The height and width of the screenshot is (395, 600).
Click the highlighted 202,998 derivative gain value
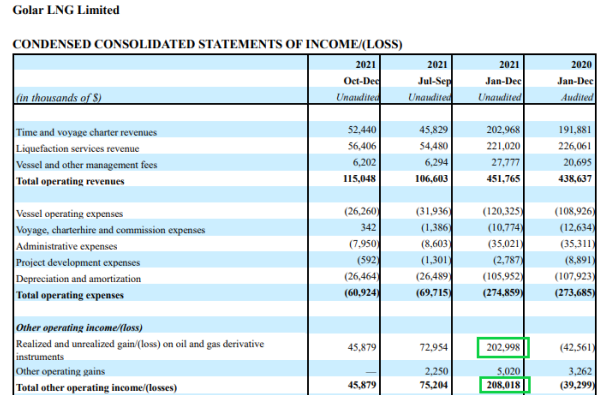coord(503,347)
